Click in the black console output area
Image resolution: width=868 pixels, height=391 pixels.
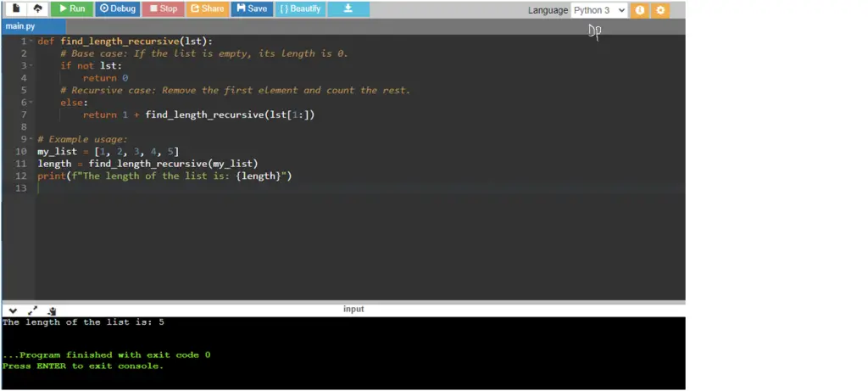coord(343,353)
